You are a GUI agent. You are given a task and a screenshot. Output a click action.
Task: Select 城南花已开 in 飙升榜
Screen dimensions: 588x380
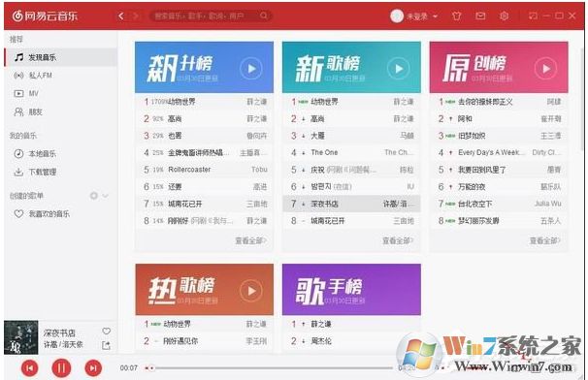(185, 204)
